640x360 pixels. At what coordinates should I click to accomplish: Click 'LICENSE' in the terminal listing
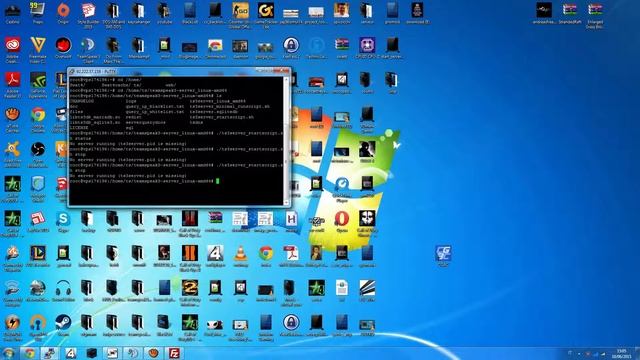pyautogui.click(x=79, y=128)
